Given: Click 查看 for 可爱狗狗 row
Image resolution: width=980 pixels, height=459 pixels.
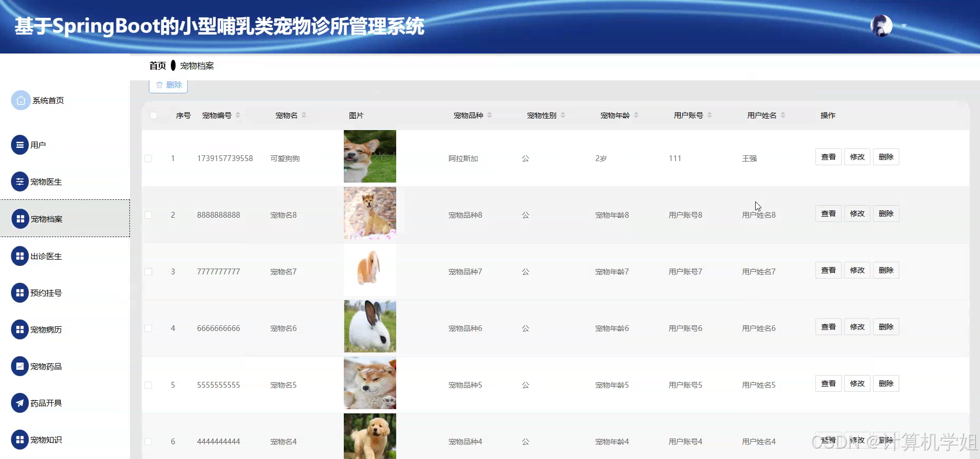Looking at the screenshot, I should 829,157.
